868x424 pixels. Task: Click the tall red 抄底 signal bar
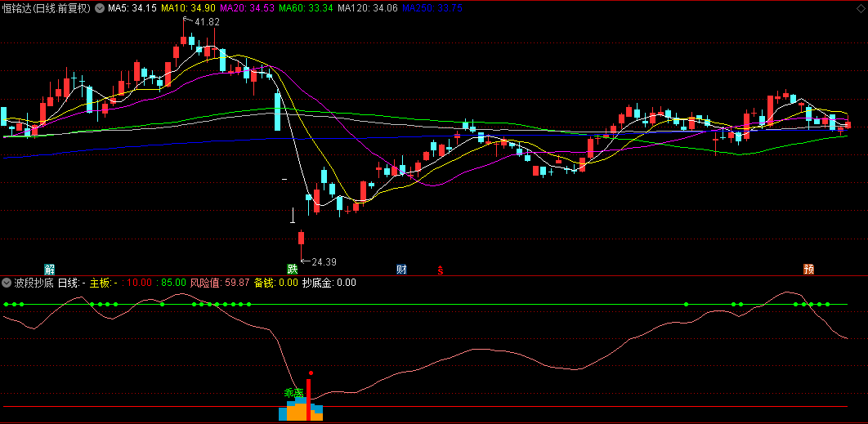309,399
